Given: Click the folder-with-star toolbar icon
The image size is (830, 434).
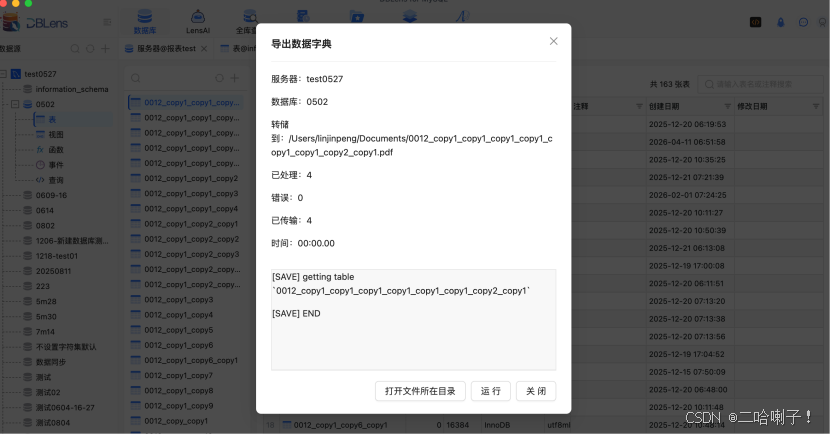Looking at the screenshot, I should click(357, 17).
